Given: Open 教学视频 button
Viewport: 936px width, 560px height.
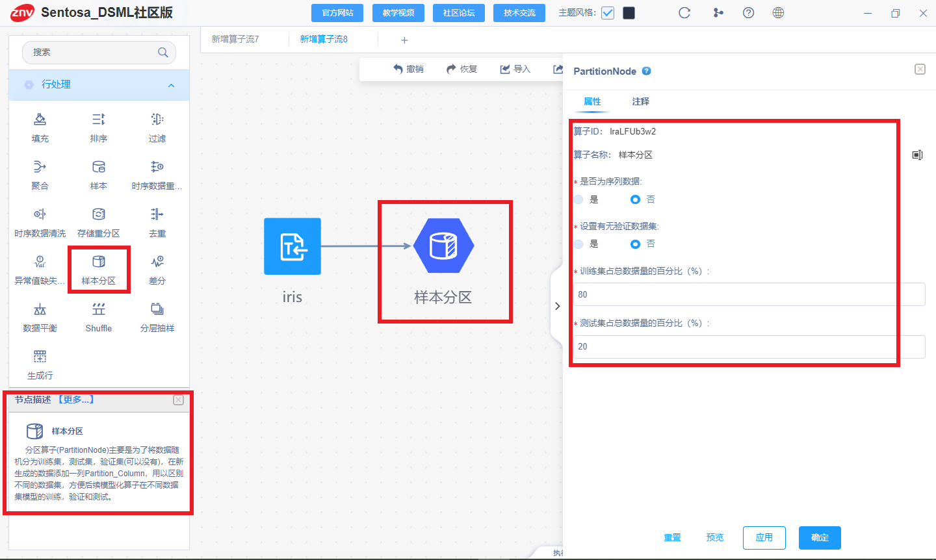Looking at the screenshot, I should (x=398, y=13).
